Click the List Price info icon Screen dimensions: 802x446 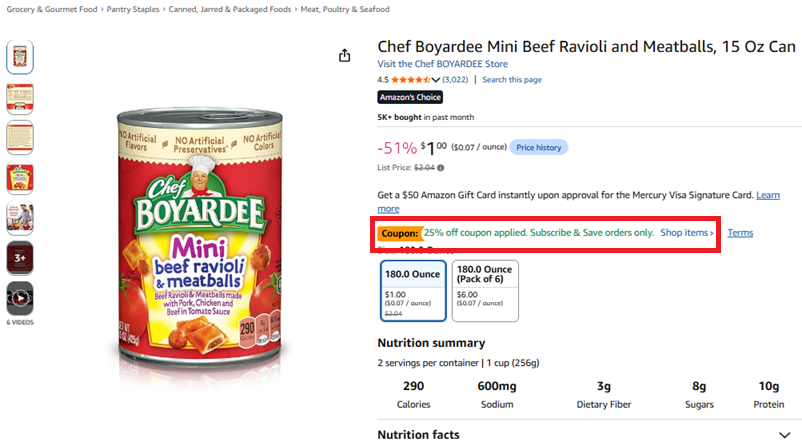(x=441, y=168)
